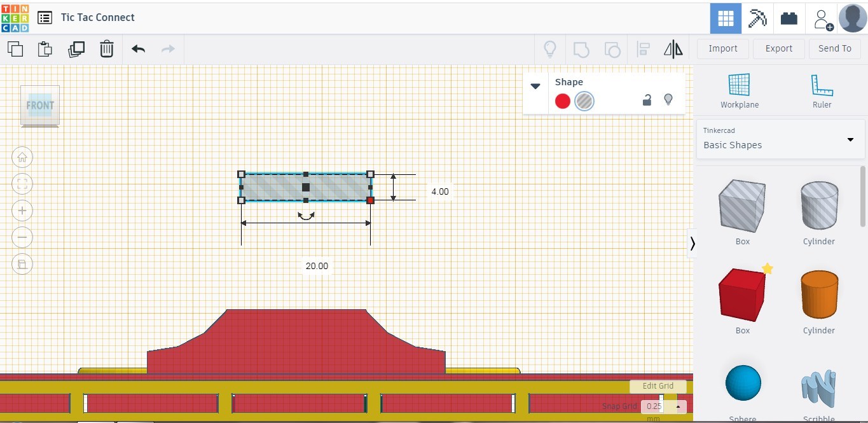Click the rotation arrow handle below shape

(306, 216)
